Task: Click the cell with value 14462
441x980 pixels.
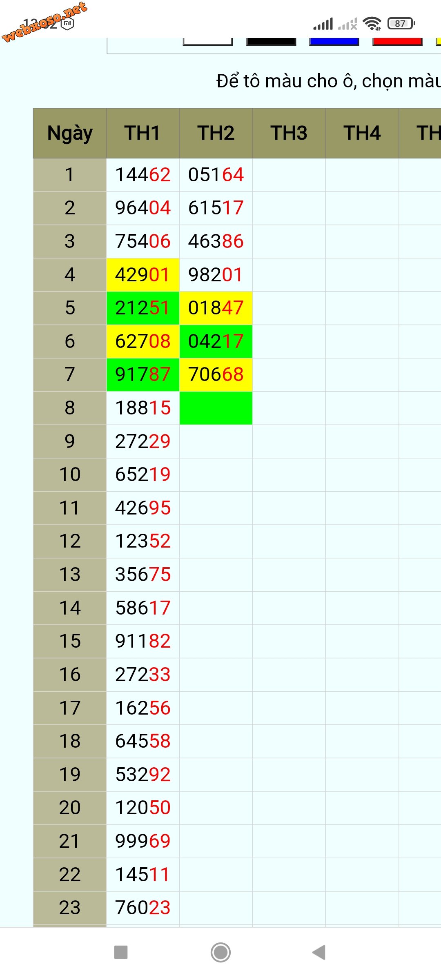Action: click(143, 175)
